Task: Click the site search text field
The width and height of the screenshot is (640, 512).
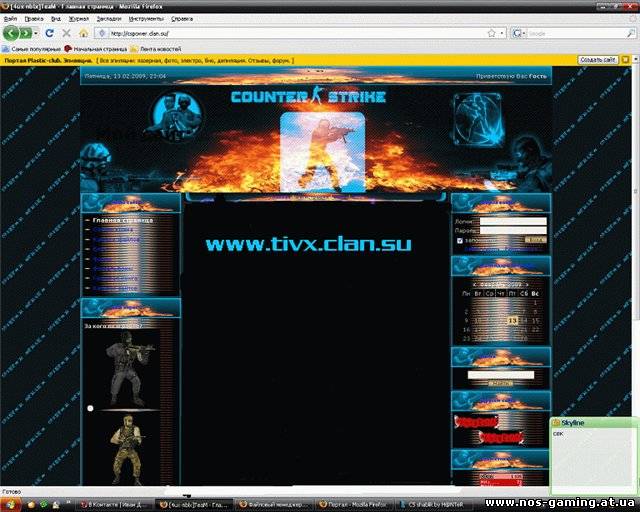Action: coord(501,375)
